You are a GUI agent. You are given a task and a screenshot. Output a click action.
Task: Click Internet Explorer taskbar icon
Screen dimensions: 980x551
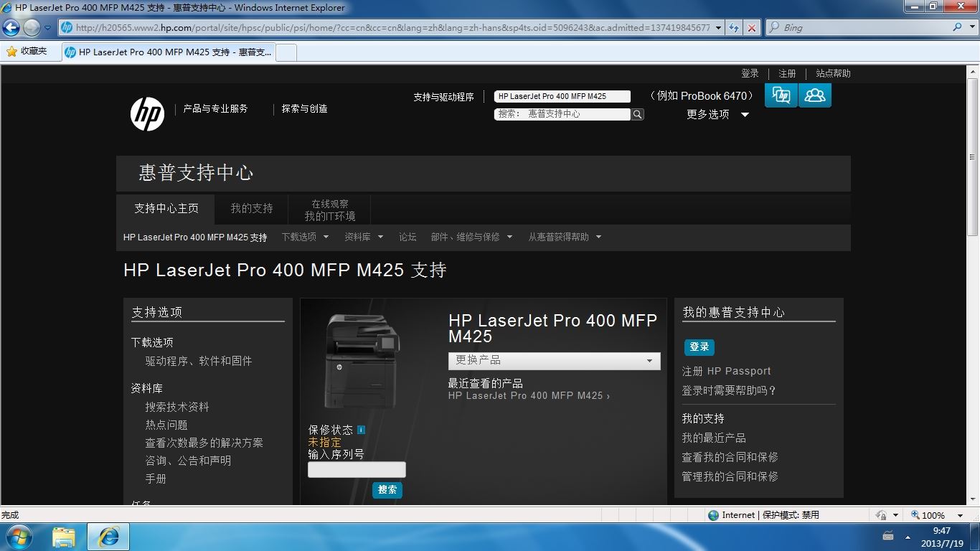click(x=108, y=537)
